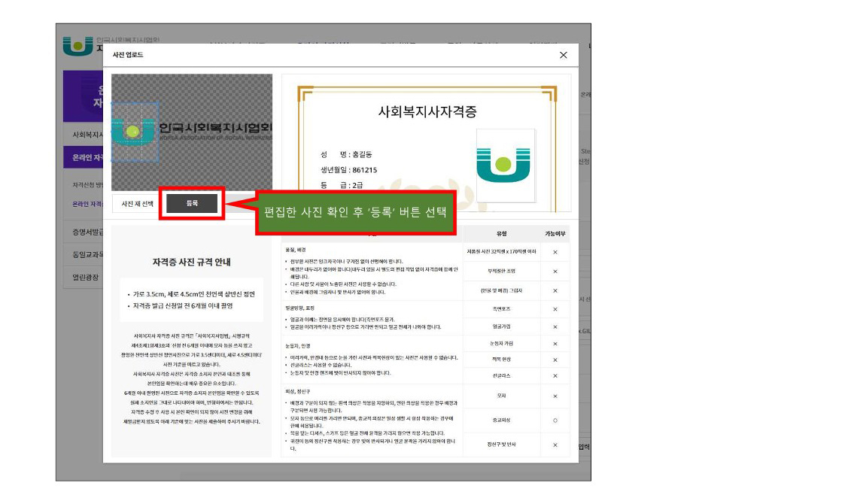Click the X mark in the 장신구 빛 반사 row
Viewport: 845px width, 504px height.
click(555, 445)
